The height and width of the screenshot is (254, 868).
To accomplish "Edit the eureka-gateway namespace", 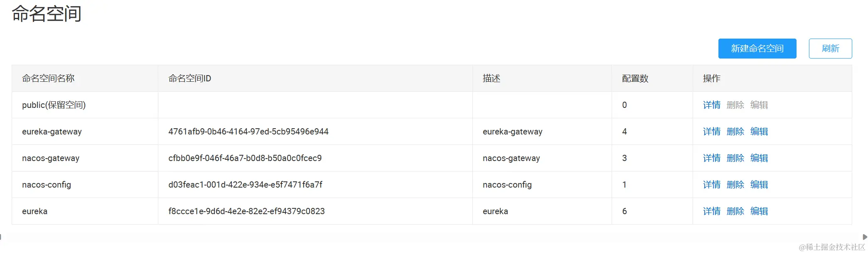I will (759, 132).
